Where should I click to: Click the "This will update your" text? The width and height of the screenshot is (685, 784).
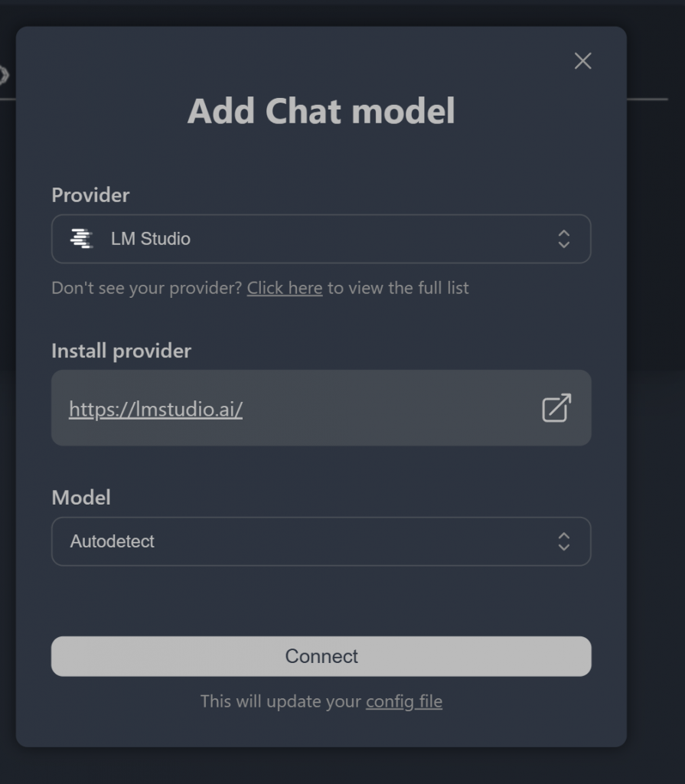(x=280, y=701)
